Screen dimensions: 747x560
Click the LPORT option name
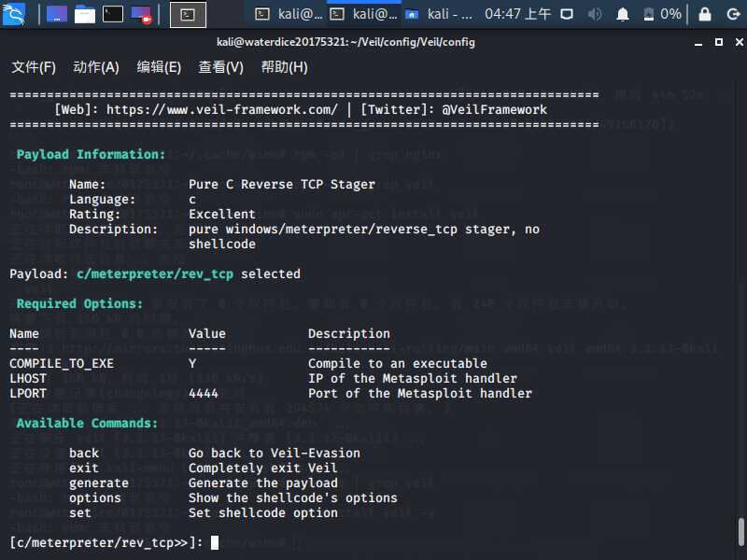(x=28, y=394)
